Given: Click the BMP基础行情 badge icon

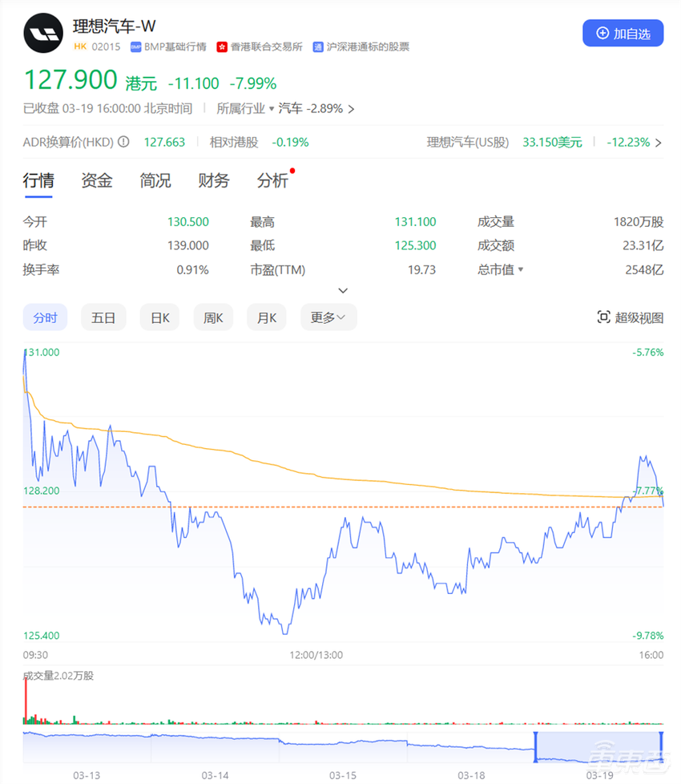Looking at the screenshot, I should 135,46.
